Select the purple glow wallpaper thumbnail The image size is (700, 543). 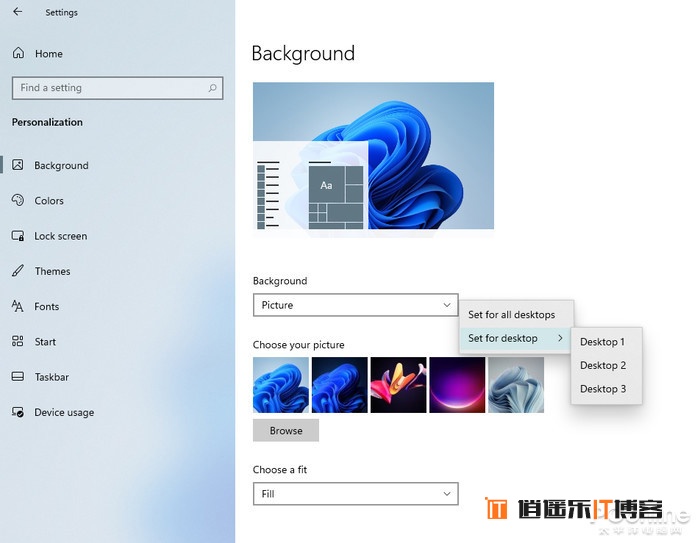point(457,384)
